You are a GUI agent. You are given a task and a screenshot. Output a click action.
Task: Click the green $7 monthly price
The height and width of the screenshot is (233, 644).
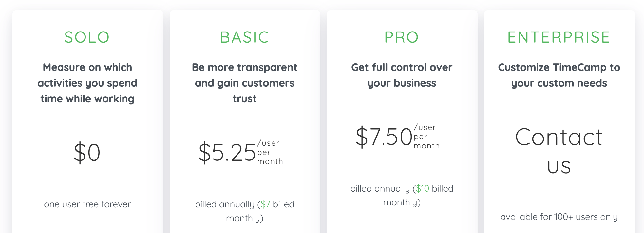coord(265,204)
